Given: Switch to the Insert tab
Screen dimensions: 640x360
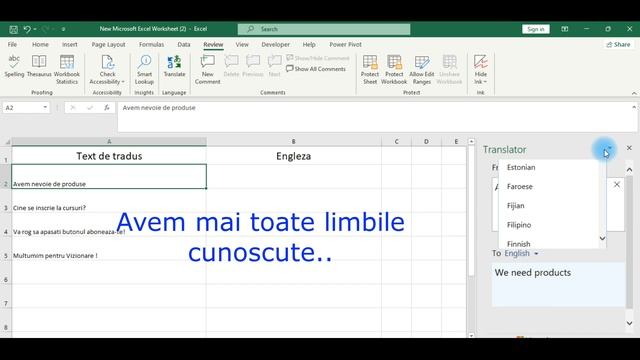Looking at the screenshot, I should [x=69, y=44].
